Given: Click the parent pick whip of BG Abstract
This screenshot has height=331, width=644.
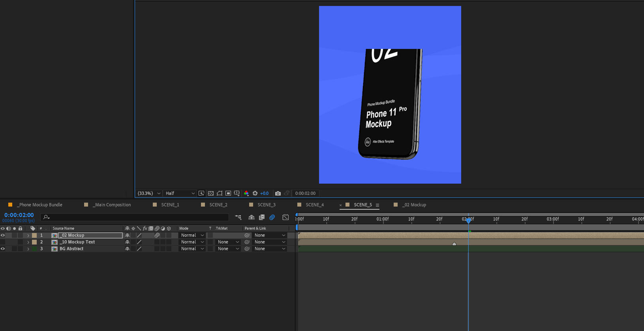Looking at the screenshot, I should pyautogui.click(x=247, y=249).
